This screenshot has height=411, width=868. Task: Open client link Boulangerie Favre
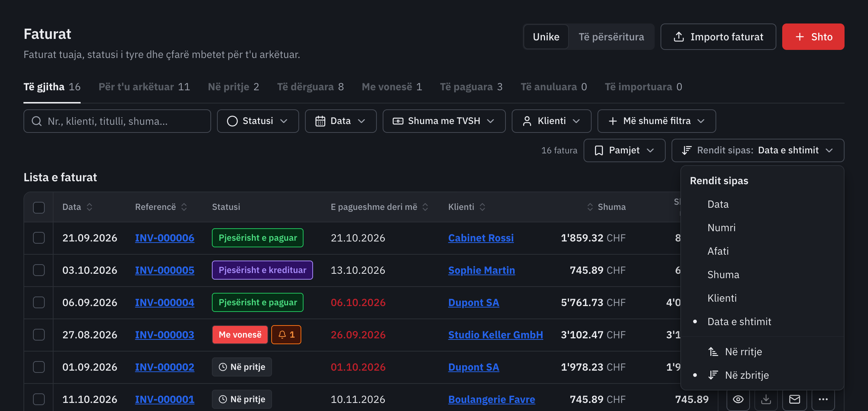(492, 399)
